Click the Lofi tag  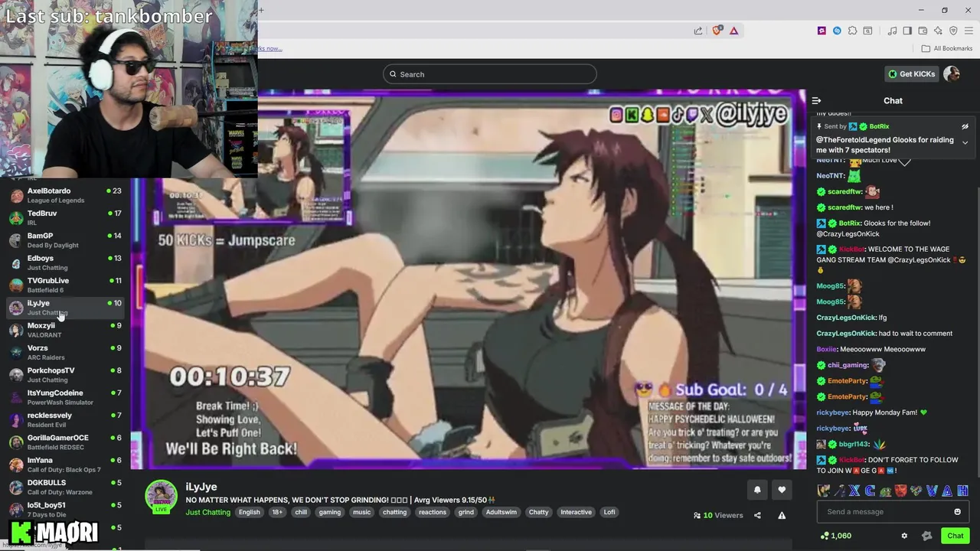click(x=609, y=512)
